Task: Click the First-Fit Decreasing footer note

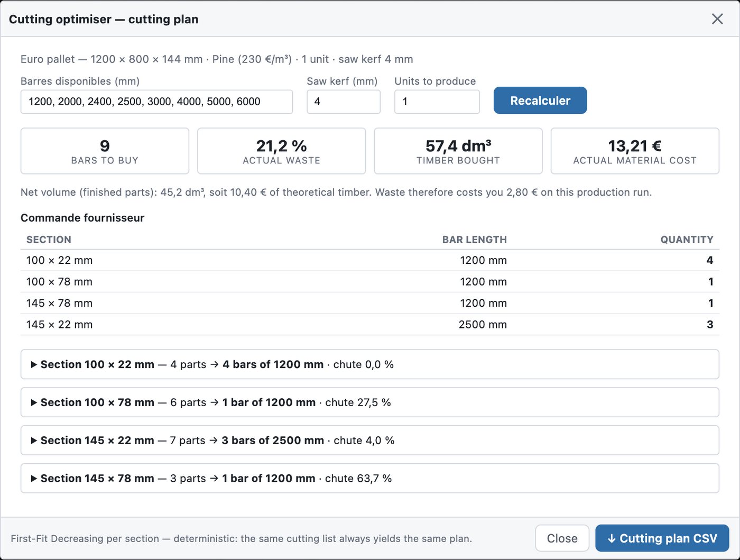Action: pos(241,539)
